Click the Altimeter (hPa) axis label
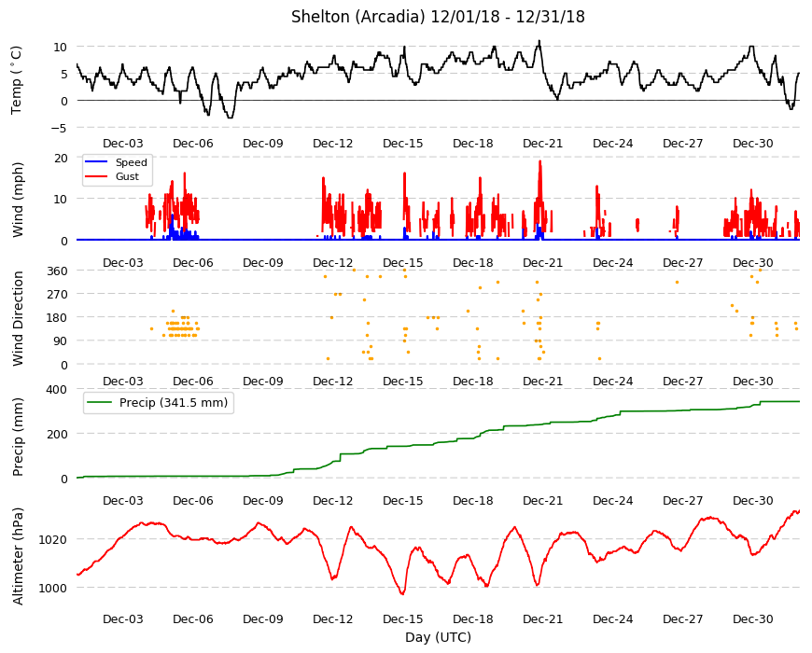The height and width of the screenshot is (653, 812). (x=17, y=556)
